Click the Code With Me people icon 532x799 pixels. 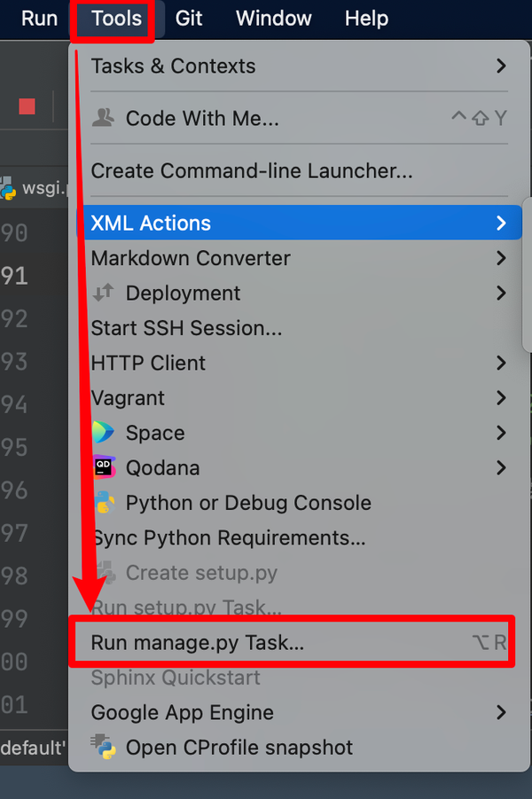[x=101, y=118]
